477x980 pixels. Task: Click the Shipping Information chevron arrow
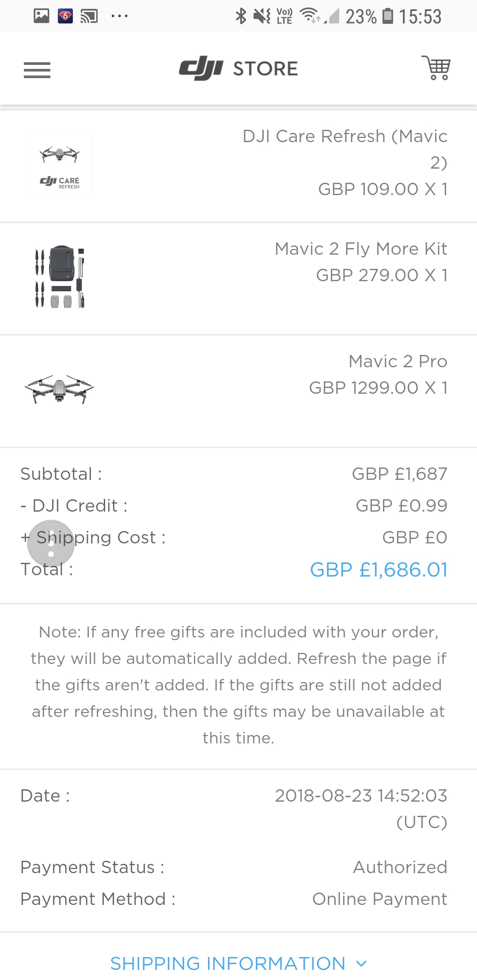pos(361,963)
